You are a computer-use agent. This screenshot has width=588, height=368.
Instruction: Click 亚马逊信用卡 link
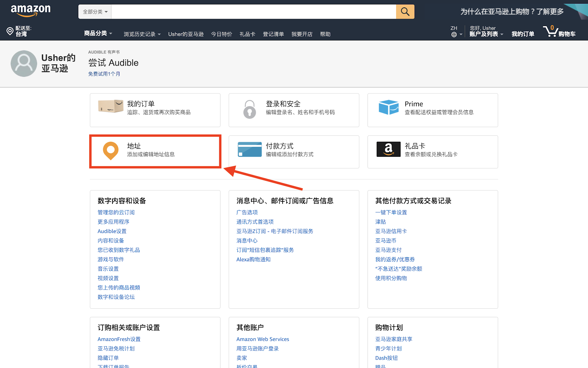click(391, 231)
